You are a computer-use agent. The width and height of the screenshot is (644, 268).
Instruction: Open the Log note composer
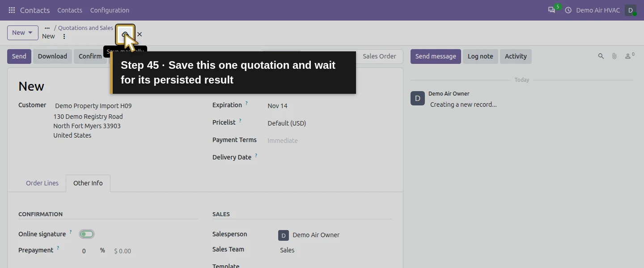[x=480, y=56]
